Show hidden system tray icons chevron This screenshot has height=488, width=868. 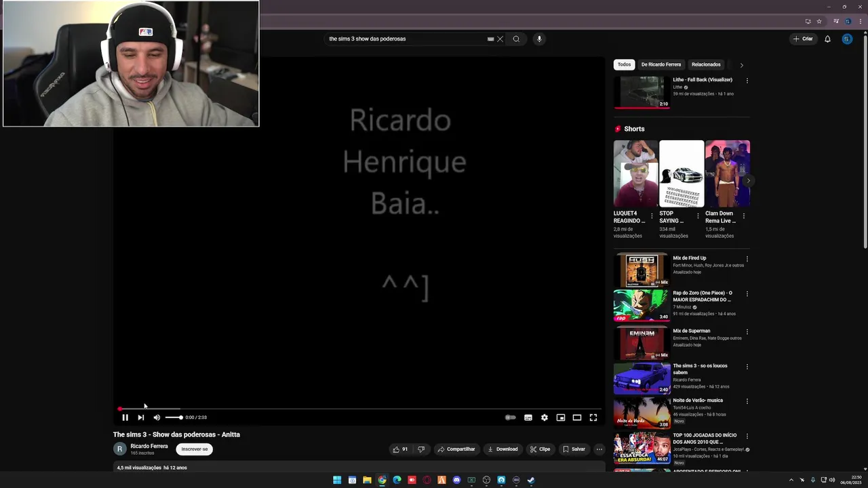click(791, 480)
